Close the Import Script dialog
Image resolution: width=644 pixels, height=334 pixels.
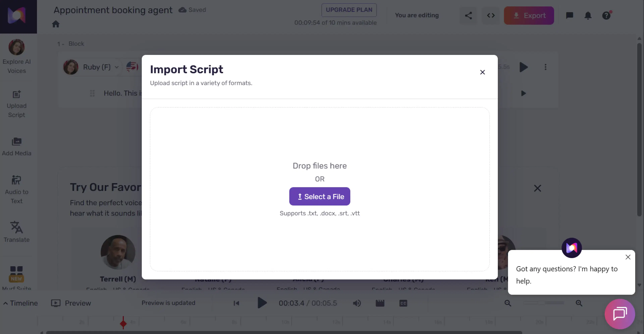482,72
